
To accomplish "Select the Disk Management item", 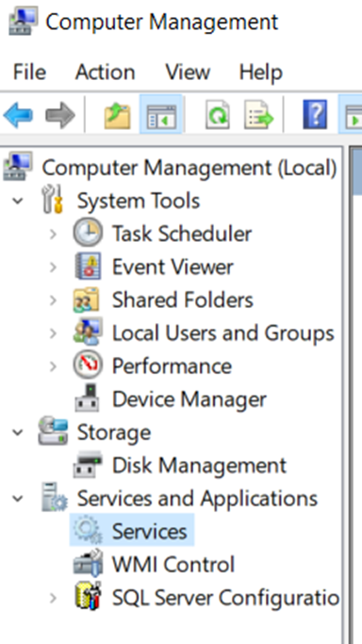I will coord(199,465).
